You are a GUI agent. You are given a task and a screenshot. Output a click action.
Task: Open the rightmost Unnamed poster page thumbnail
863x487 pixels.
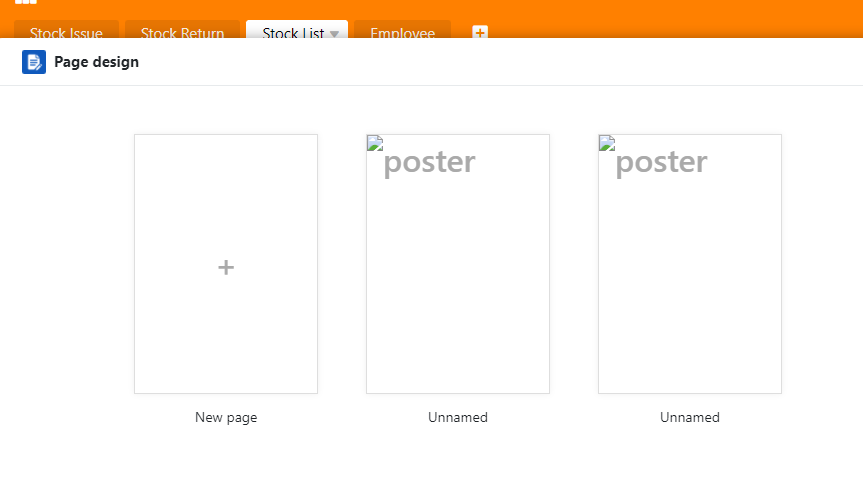690,280
